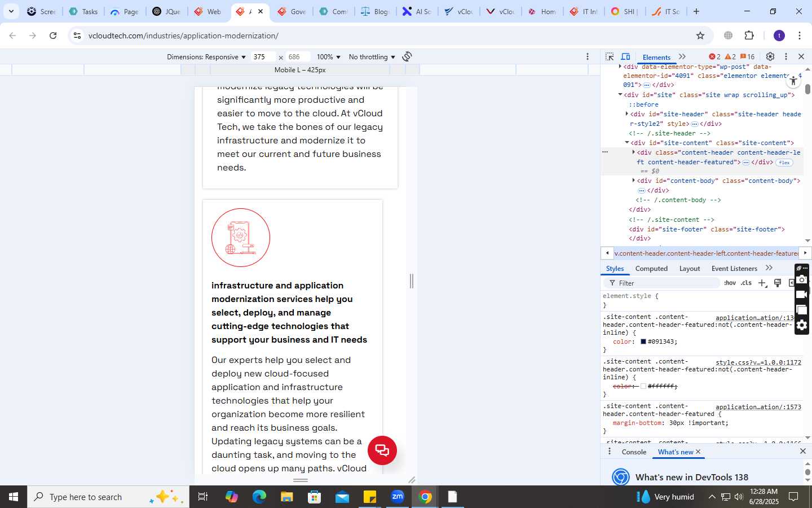This screenshot has height=508, width=812.
Task: Click the flex badge on content-header div
Action: 784,163
